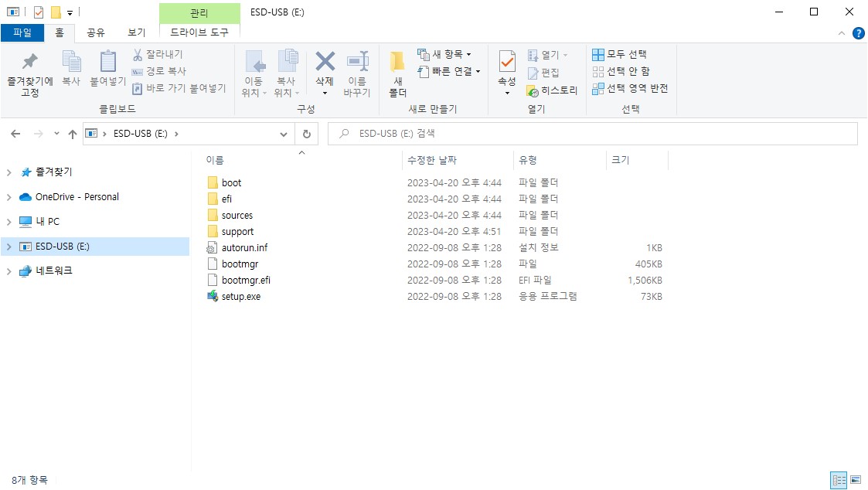Open Help question mark icon
The height and width of the screenshot is (490, 868).
pos(858,34)
